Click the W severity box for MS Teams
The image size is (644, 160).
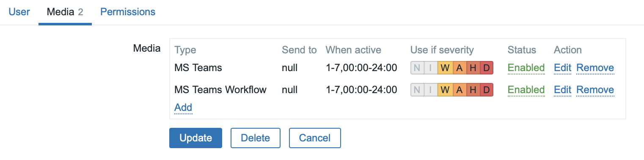tap(445, 68)
